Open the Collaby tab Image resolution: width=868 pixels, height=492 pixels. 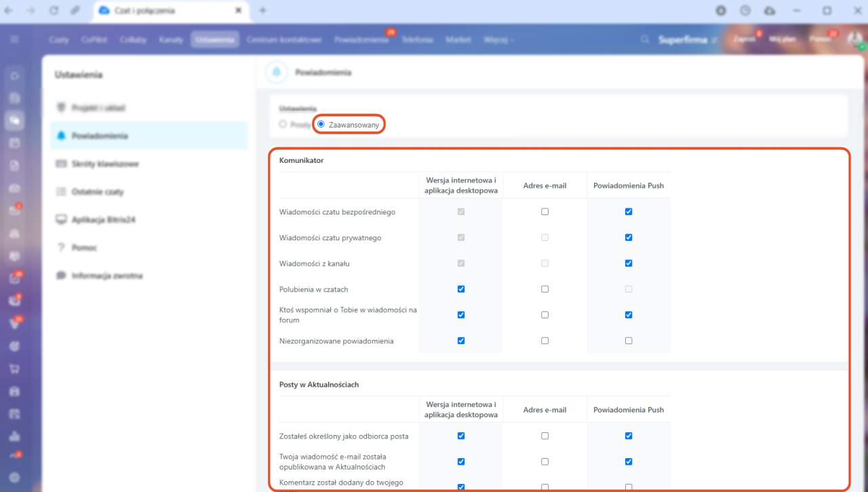133,40
